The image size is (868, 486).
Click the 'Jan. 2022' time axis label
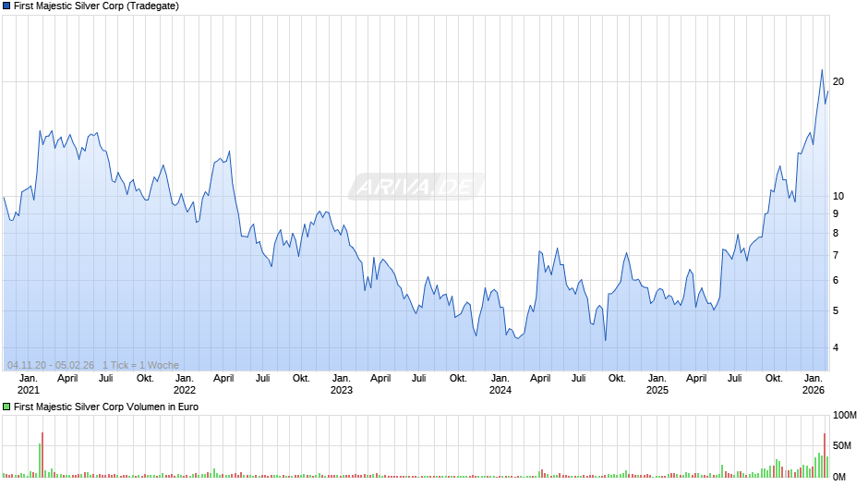pos(185,384)
